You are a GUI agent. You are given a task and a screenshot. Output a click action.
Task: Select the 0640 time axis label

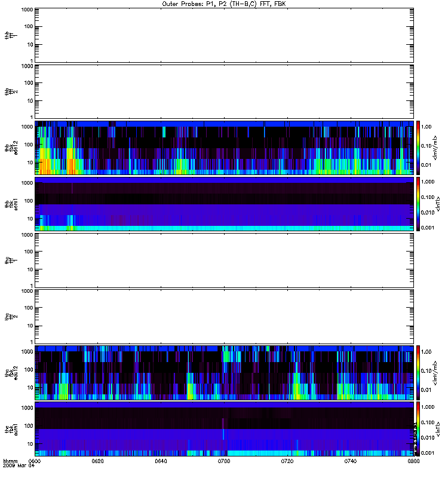point(161,461)
